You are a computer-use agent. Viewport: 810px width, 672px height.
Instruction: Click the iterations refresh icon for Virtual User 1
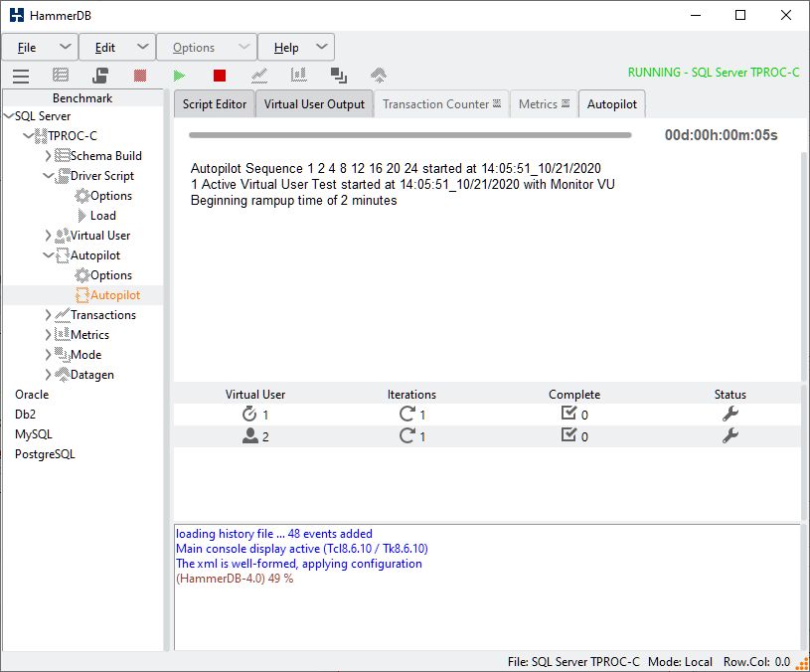pos(407,414)
